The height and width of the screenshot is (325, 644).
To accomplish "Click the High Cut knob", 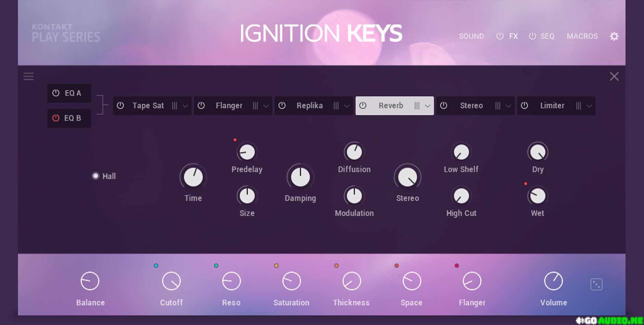I will [x=461, y=196].
